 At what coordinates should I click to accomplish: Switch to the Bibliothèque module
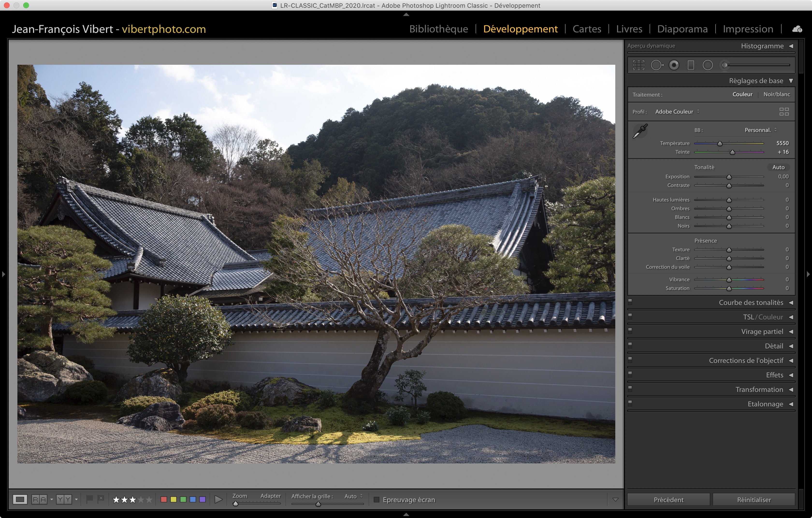(438, 29)
